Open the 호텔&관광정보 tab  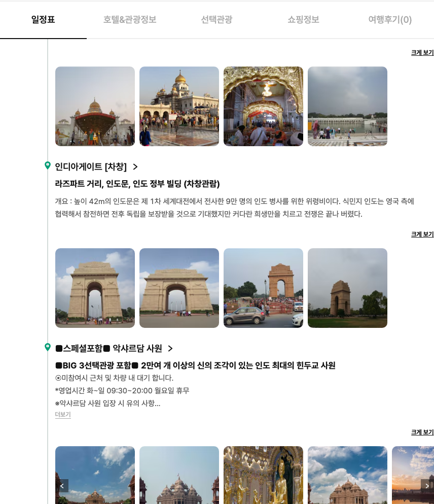tap(130, 20)
